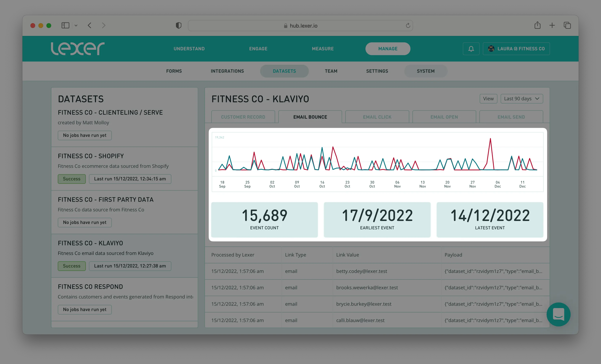The width and height of the screenshot is (601, 364).
Task: Select the Customer Record tab
Action: tap(243, 117)
